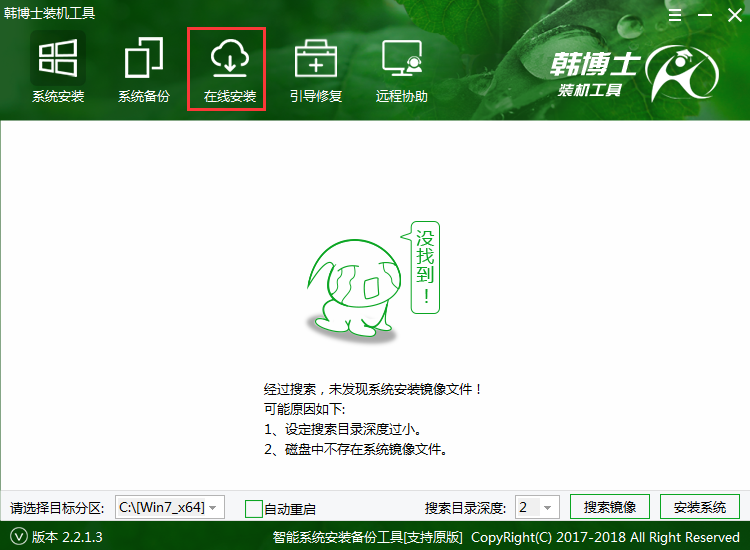Open the 系统备份 (System Backup) section
The height and width of the screenshot is (550, 750).
click(143, 70)
